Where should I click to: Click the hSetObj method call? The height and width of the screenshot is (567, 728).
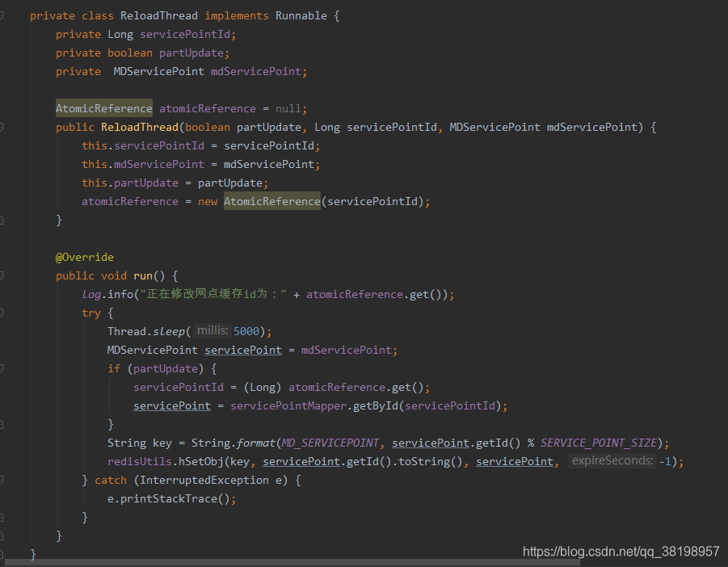pyautogui.click(x=201, y=461)
